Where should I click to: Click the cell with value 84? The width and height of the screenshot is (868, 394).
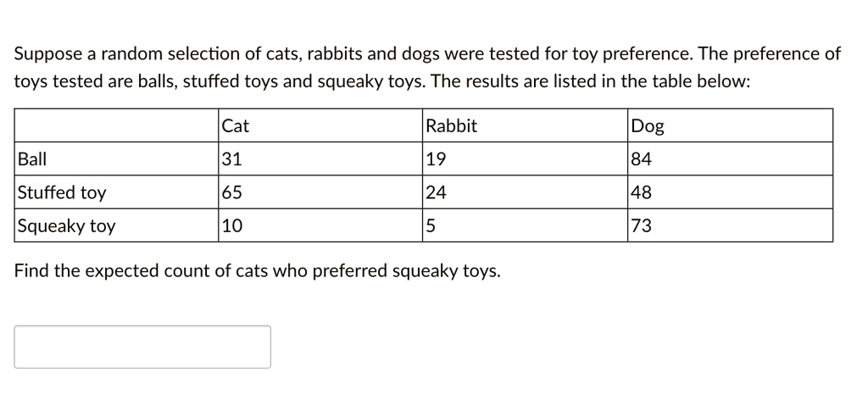pos(730,158)
